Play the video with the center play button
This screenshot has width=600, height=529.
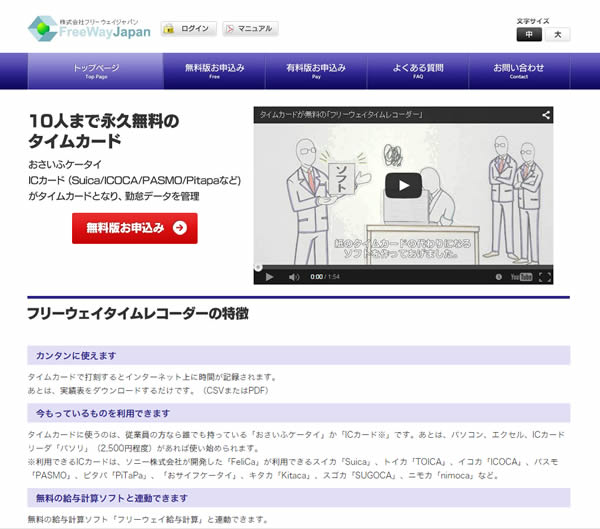click(403, 186)
